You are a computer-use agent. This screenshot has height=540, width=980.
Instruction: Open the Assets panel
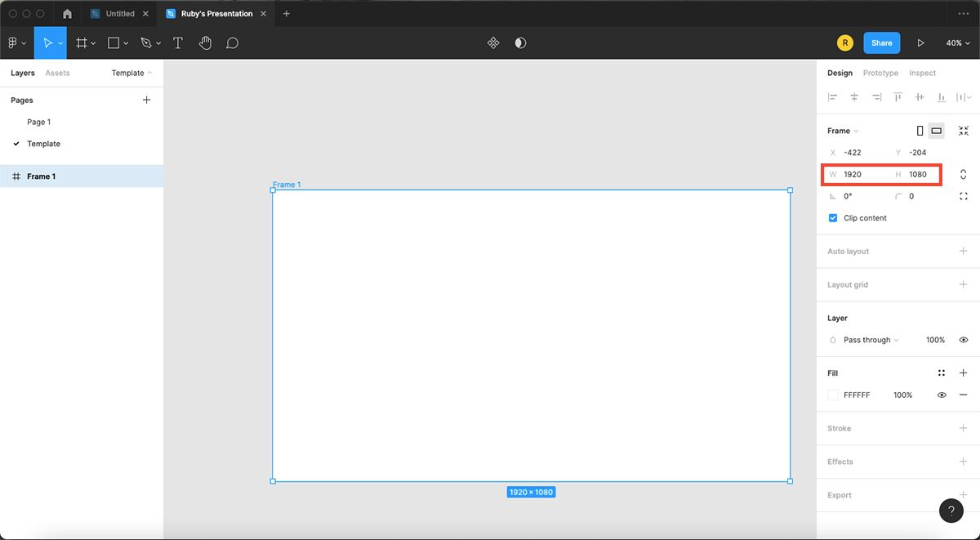57,73
